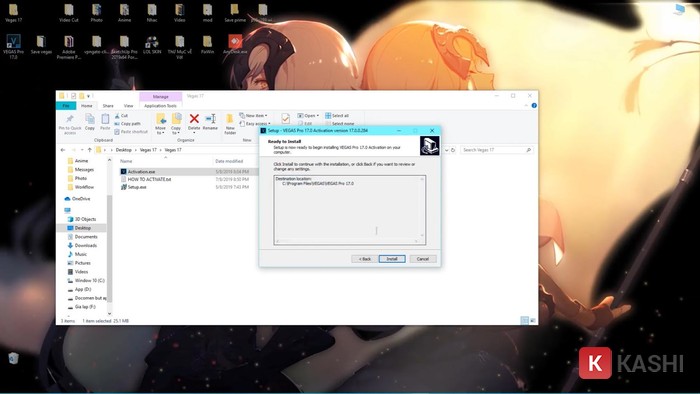Open the Vegas 17 desktop folder
The image size is (700, 394).
pyautogui.click(x=13, y=12)
